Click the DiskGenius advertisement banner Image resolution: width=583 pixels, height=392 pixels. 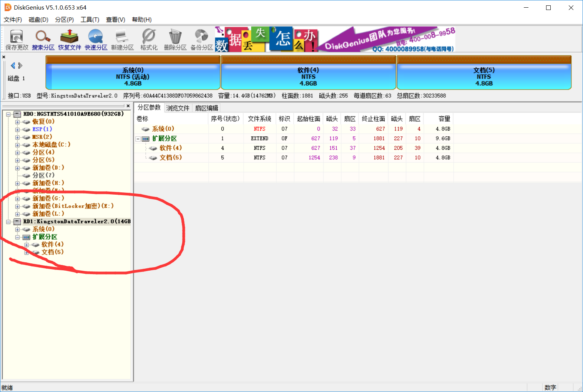click(336, 39)
